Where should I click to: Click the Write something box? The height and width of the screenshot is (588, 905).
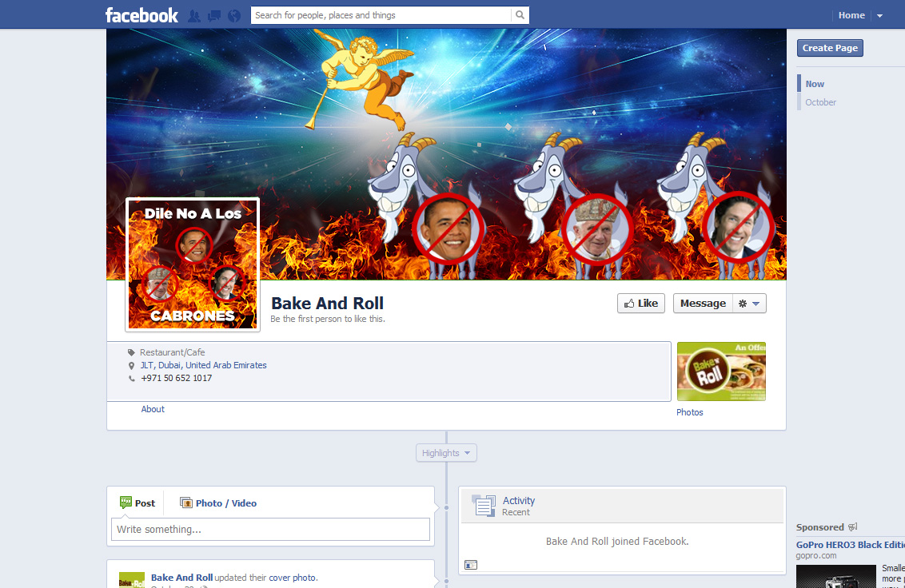pos(270,529)
